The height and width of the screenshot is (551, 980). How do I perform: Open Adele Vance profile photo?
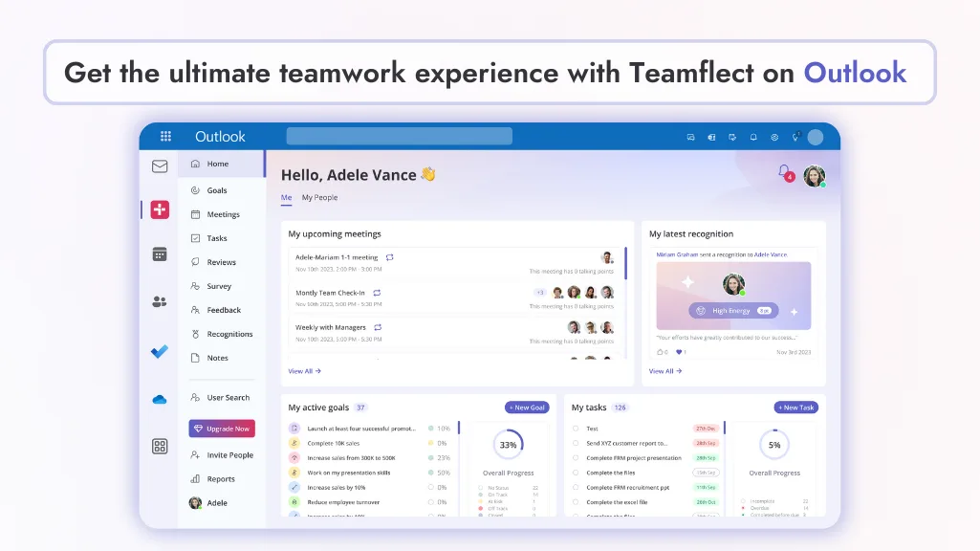tap(815, 176)
